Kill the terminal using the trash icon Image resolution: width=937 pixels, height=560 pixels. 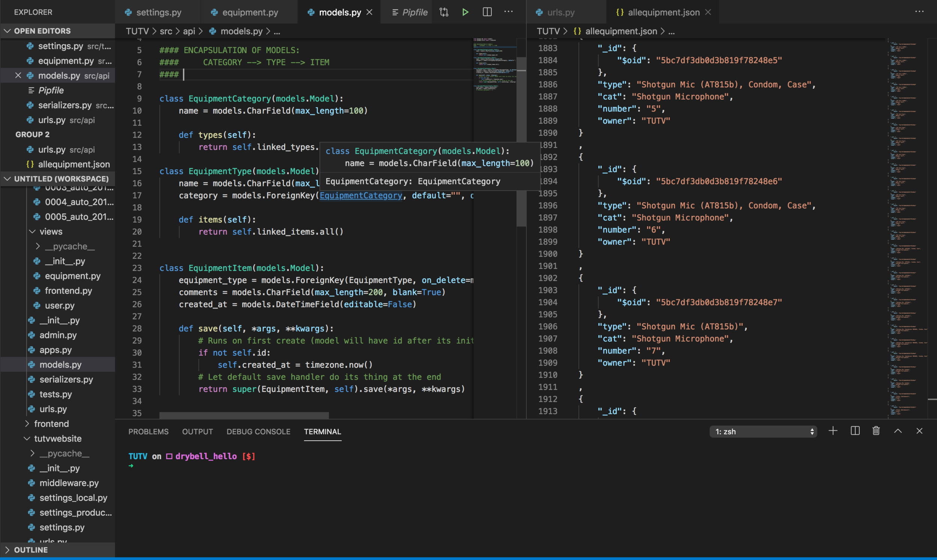pyautogui.click(x=876, y=430)
